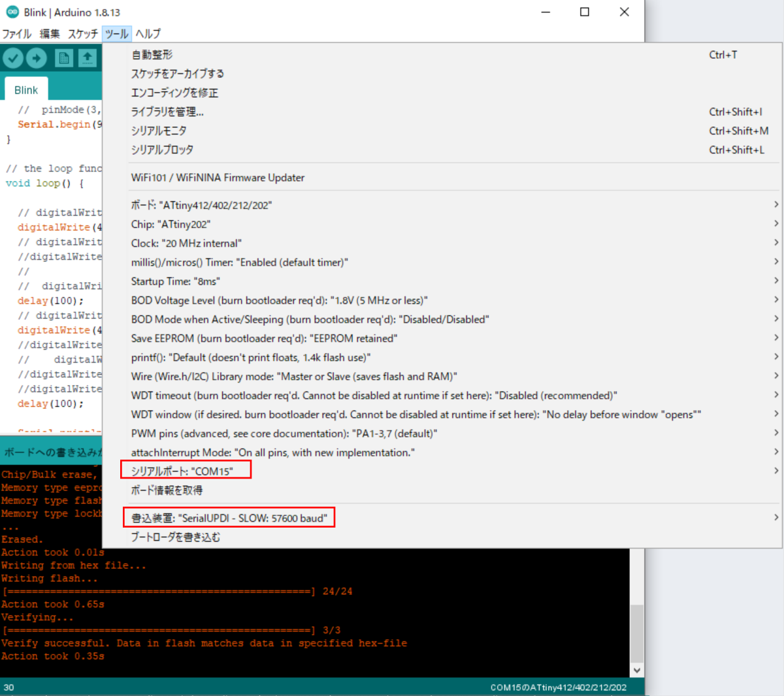
Task: Expand the BOD Voltage Level submenu
Action: [442, 300]
